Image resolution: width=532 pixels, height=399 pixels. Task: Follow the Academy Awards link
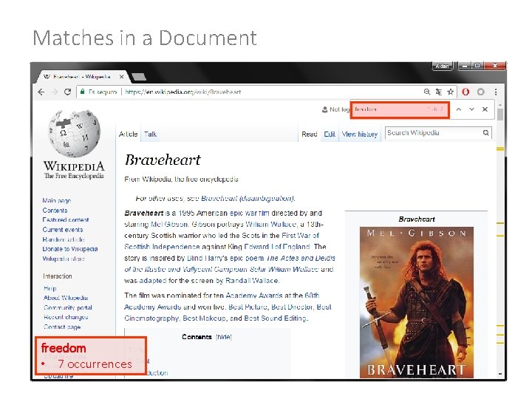coord(254,296)
